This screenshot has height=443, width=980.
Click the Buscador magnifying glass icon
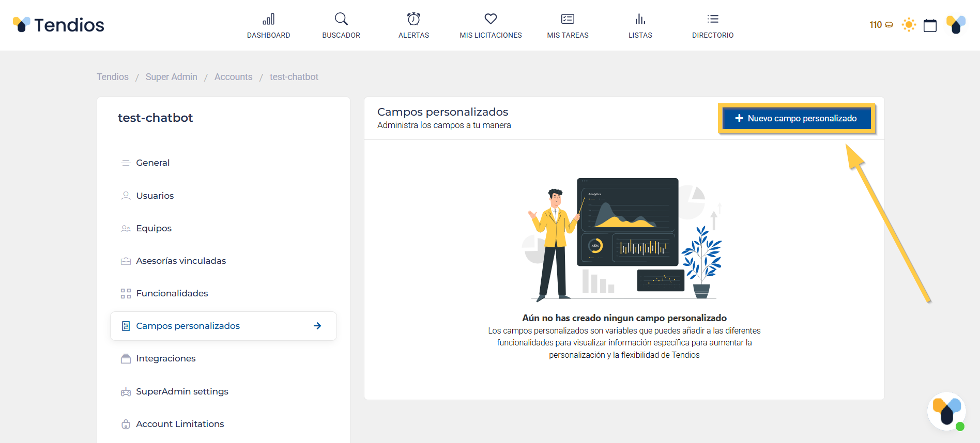341,20
